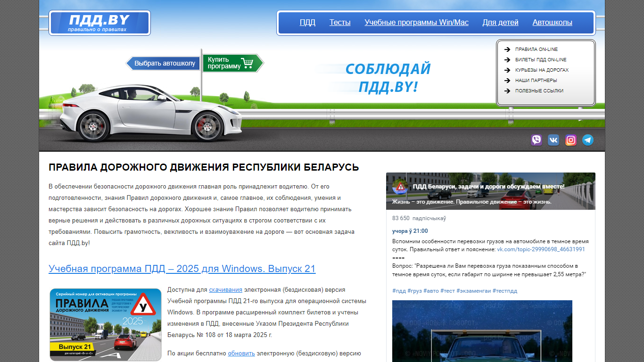The height and width of the screenshot is (362, 644).
Task: Click the arrow beside НАШИ ПАРТНЕРЫ
Action: (507, 81)
